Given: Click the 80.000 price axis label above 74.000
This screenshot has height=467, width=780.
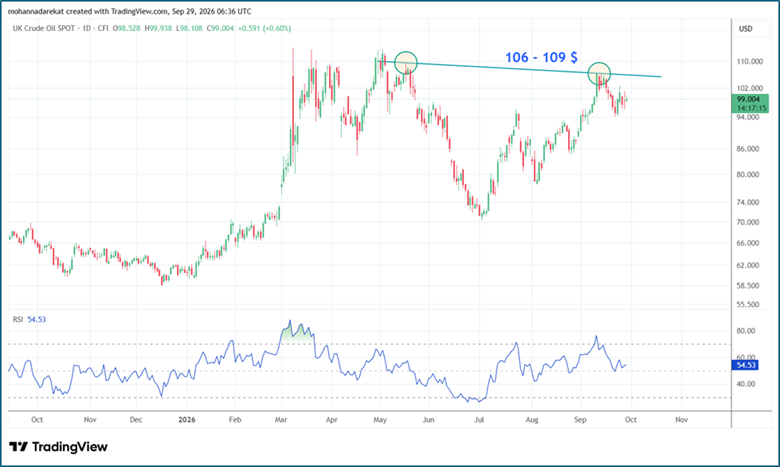Looking at the screenshot, I should coord(748,175).
